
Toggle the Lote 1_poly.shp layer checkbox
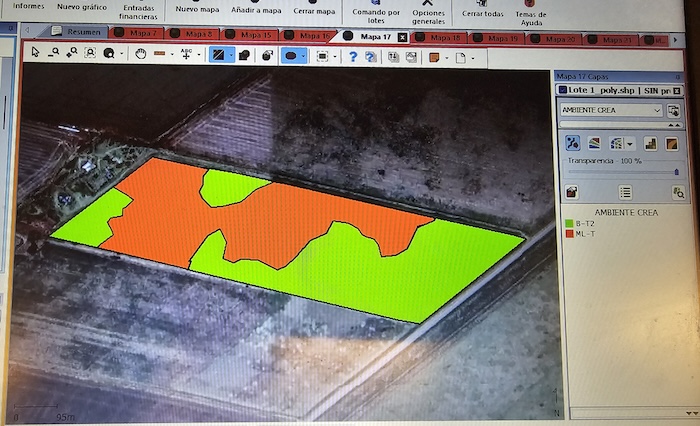click(562, 91)
